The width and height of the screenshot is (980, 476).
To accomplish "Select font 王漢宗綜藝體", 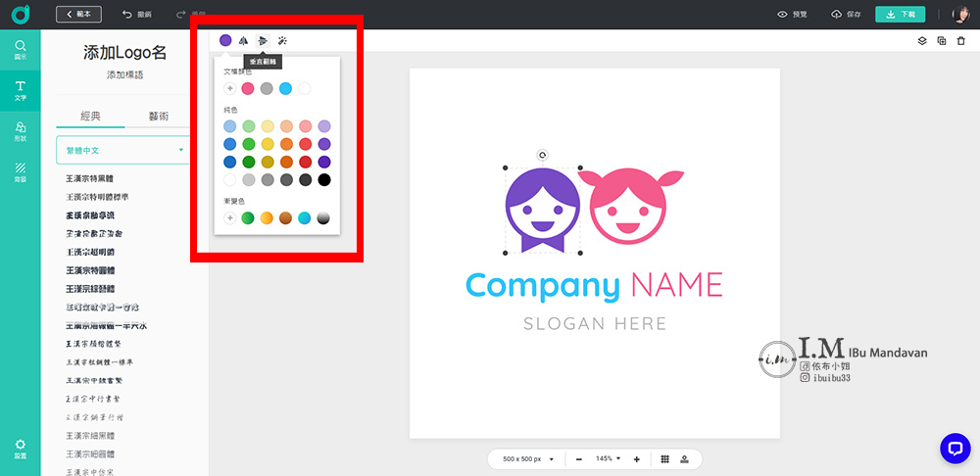I will click(x=90, y=289).
